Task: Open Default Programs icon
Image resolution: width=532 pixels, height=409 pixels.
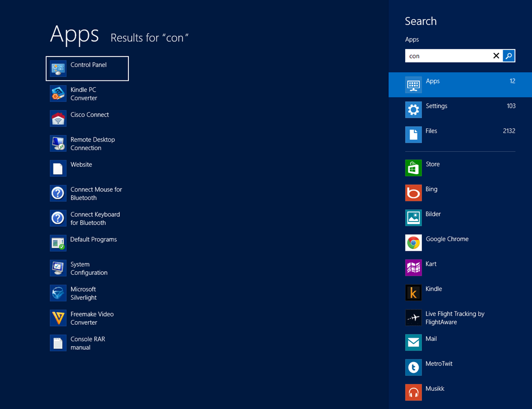Action: pos(58,243)
